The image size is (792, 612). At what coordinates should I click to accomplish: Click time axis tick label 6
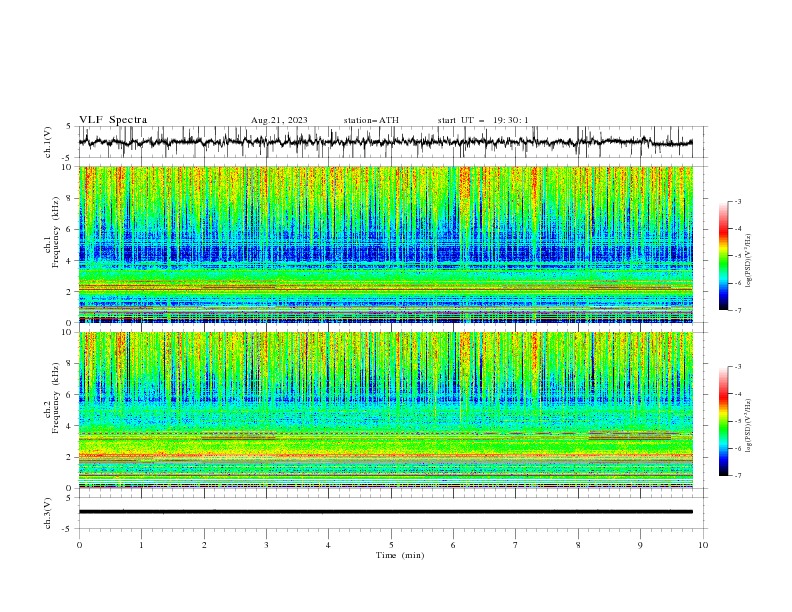point(453,545)
